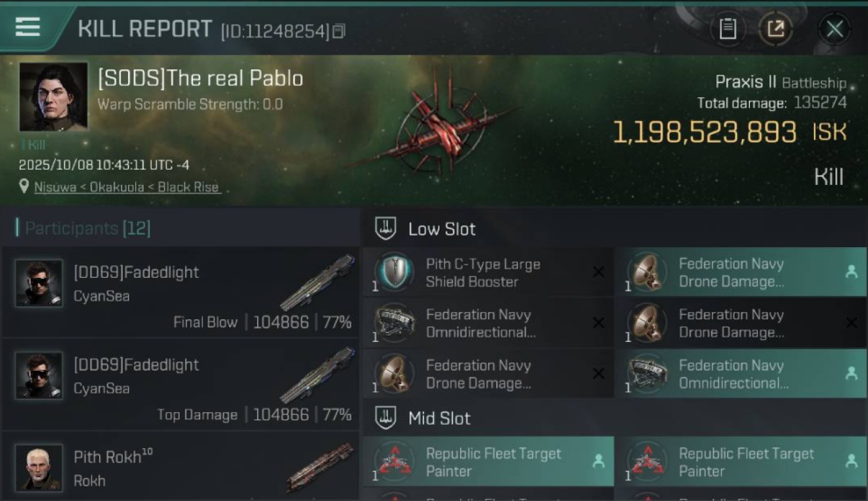Open the Nisuwa system link
This screenshot has height=501, width=868.
click(x=56, y=187)
